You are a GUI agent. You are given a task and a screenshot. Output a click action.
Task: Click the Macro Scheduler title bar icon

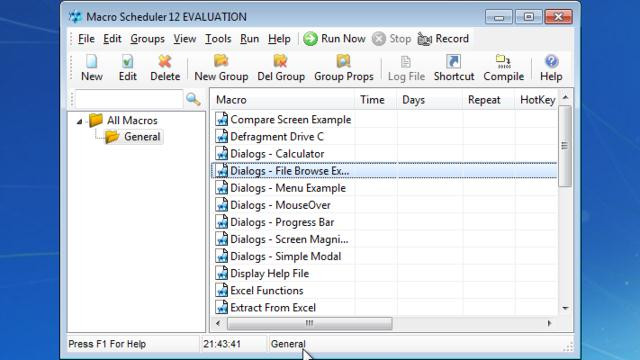tap(76, 17)
